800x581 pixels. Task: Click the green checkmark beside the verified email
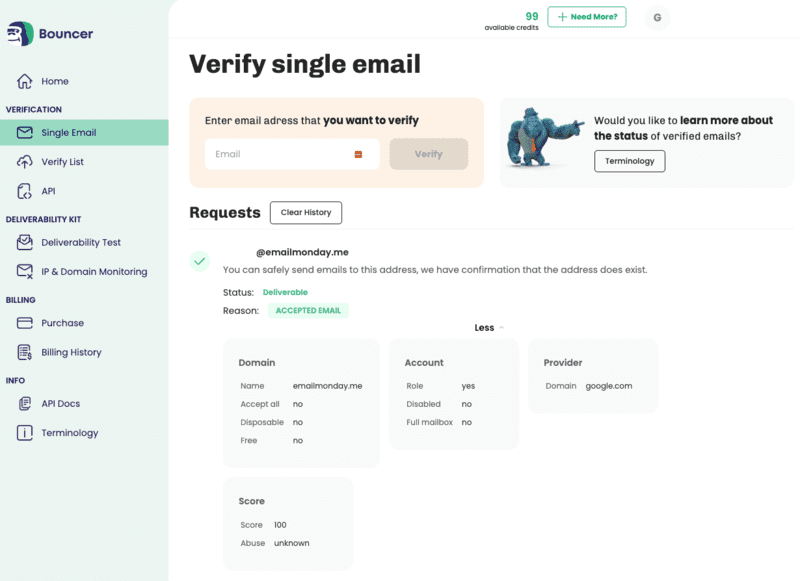tap(200, 261)
